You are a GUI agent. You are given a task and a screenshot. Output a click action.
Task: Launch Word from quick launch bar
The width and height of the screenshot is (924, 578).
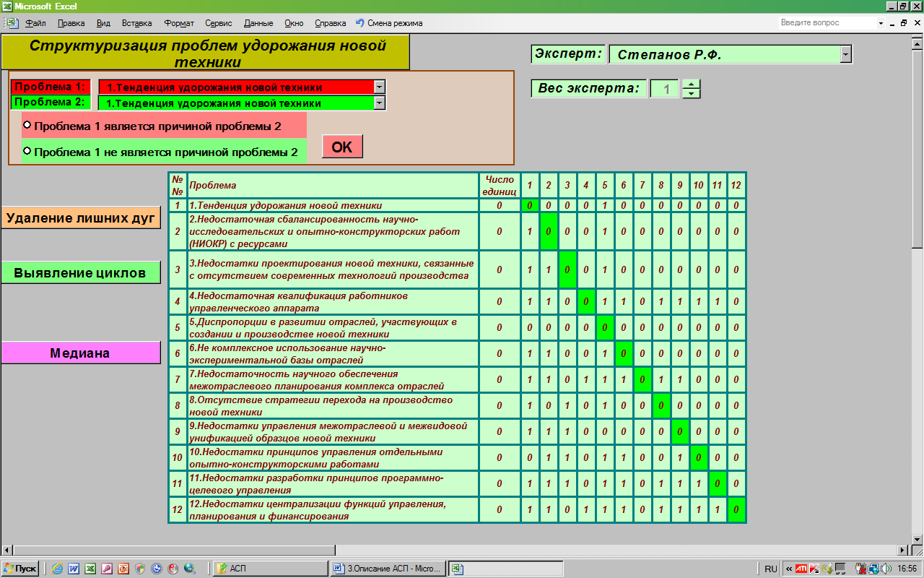click(74, 569)
